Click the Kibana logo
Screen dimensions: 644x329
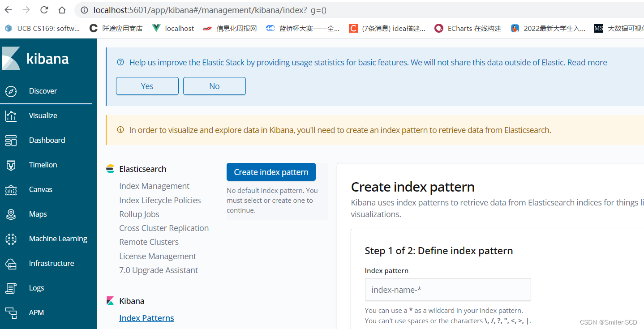point(35,59)
